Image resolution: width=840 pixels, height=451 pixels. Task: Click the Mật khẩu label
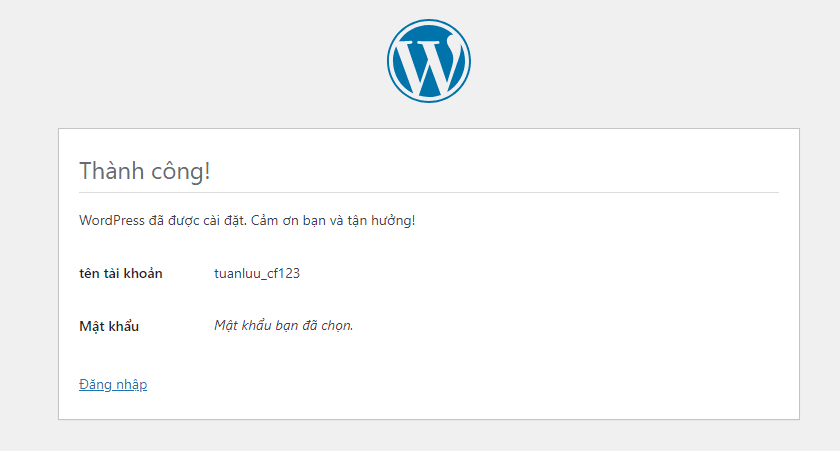109,326
